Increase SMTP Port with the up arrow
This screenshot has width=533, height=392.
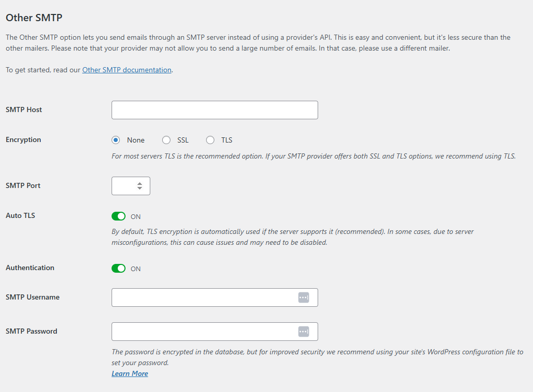(139, 183)
